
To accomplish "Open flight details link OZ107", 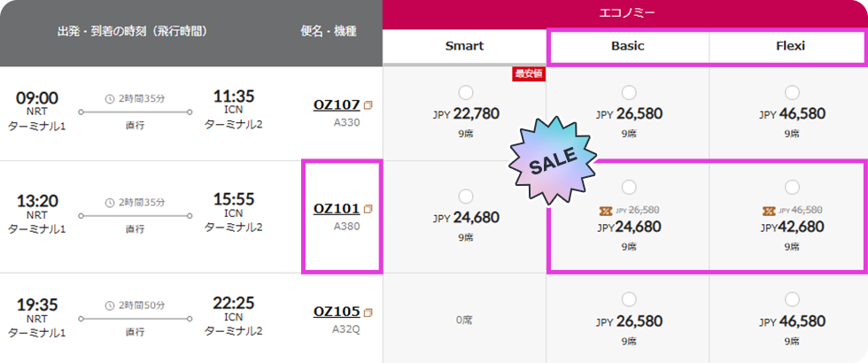I will click(337, 105).
